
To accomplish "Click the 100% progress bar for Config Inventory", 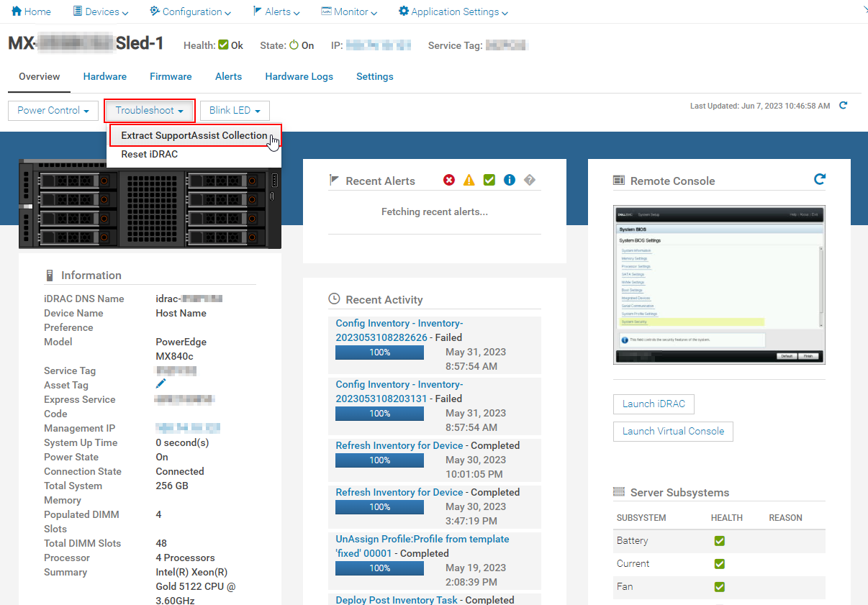I will pyautogui.click(x=379, y=352).
